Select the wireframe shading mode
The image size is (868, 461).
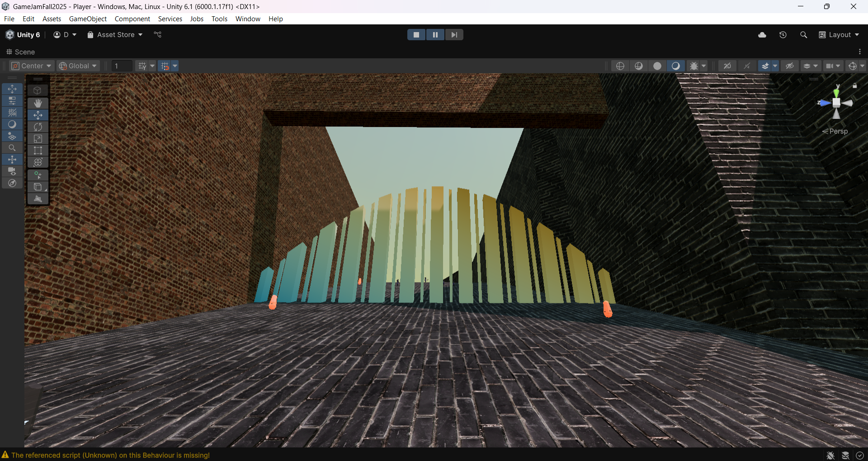(620, 66)
